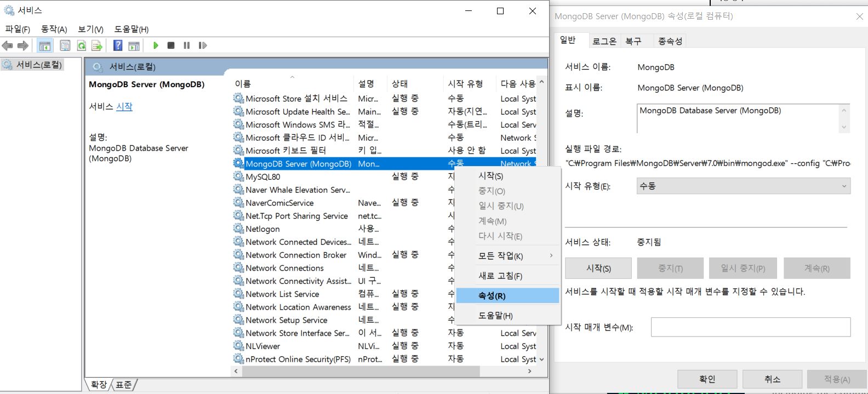Image resolution: width=868 pixels, height=394 pixels.
Task: Click the services list horizontal scroll left arrow
Action: pyautogui.click(x=236, y=371)
